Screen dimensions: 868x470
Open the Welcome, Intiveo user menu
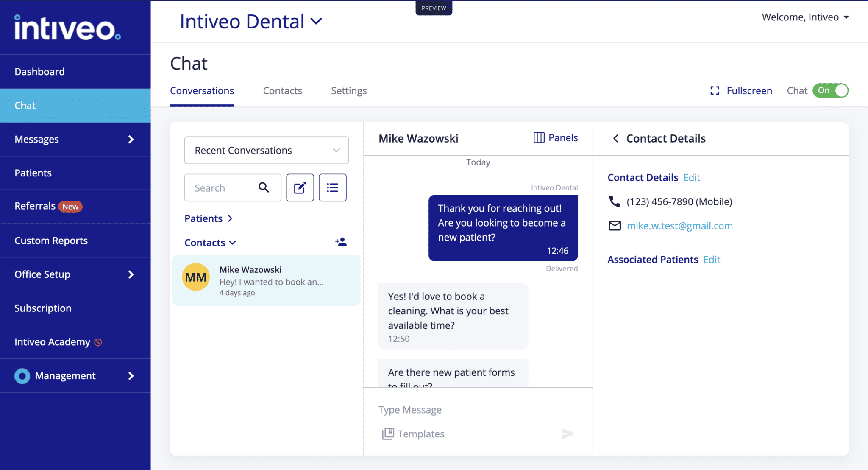coord(805,17)
